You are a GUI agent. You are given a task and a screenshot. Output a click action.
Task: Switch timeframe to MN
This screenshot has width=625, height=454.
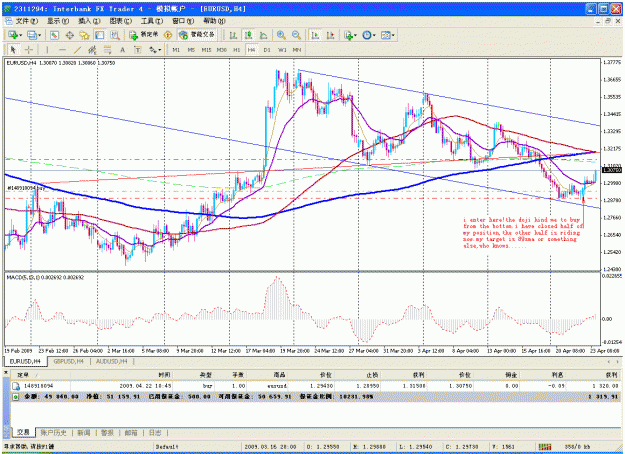[297, 50]
